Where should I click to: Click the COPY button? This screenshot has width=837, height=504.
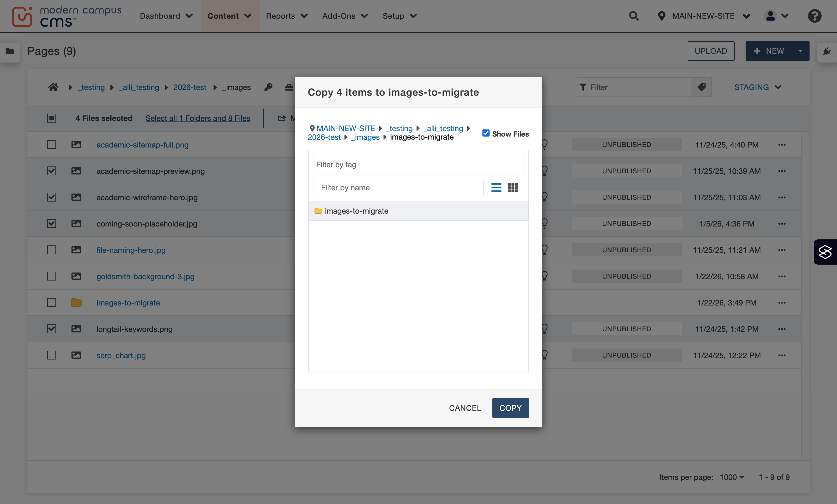coord(510,408)
